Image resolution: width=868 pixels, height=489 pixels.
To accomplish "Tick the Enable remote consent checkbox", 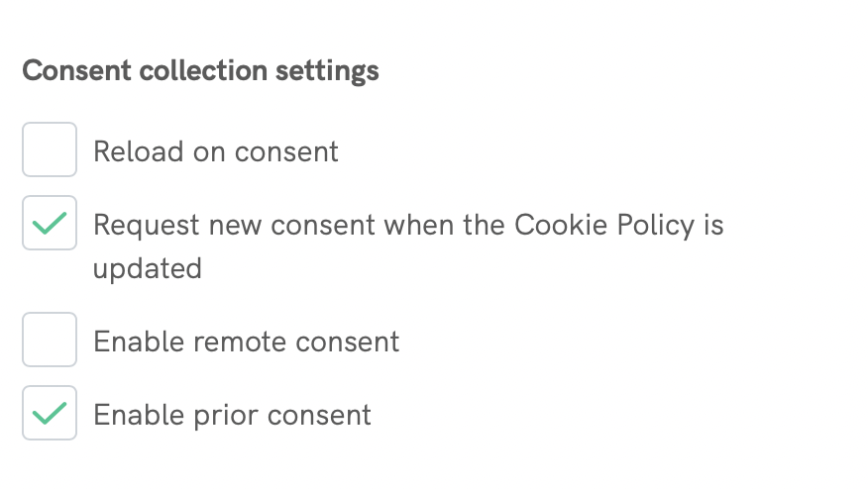I will tap(50, 341).
